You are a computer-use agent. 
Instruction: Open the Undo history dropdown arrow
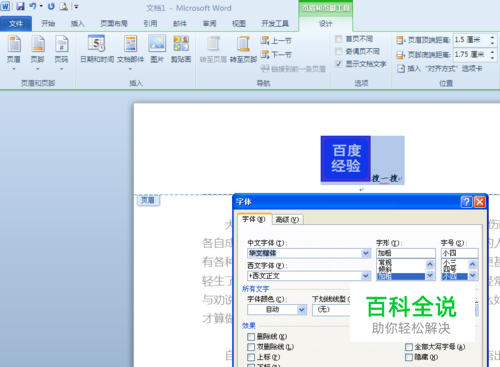[x=41, y=6]
